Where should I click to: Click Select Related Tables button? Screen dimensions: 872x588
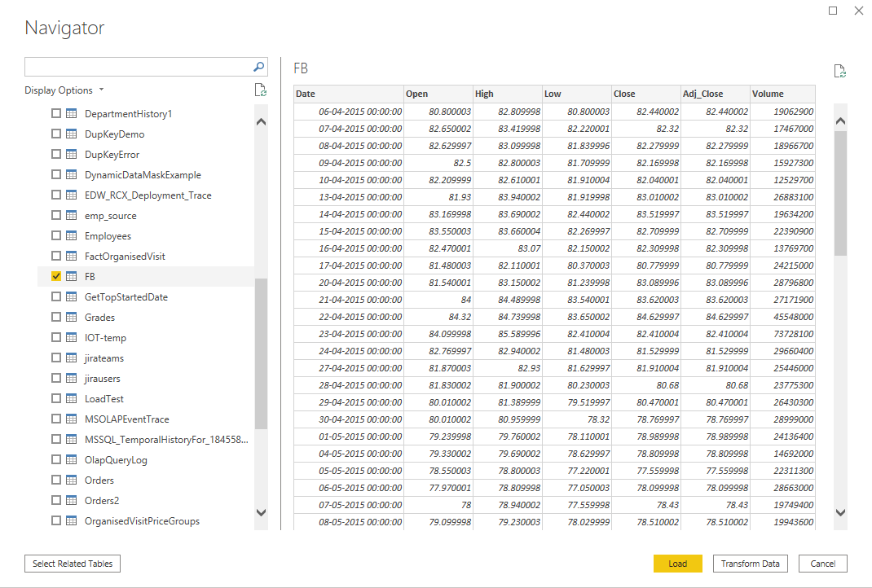[x=73, y=564]
